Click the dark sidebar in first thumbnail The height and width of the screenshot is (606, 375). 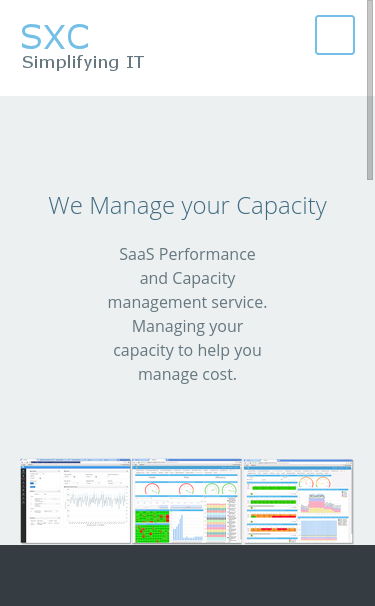(23, 504)
